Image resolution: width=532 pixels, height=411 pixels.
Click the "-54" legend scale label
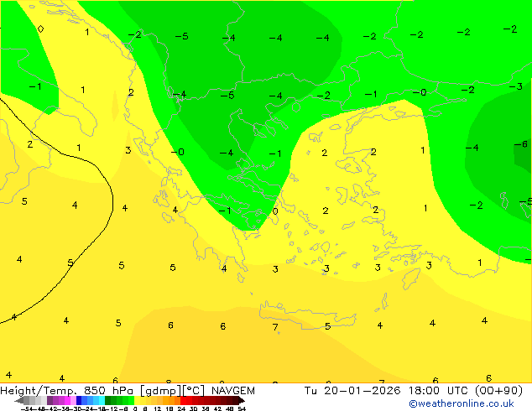point(27,409)
